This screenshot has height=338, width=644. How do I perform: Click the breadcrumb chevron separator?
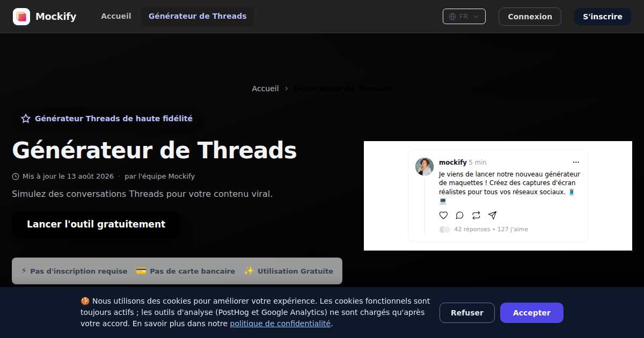pos(287,89)
